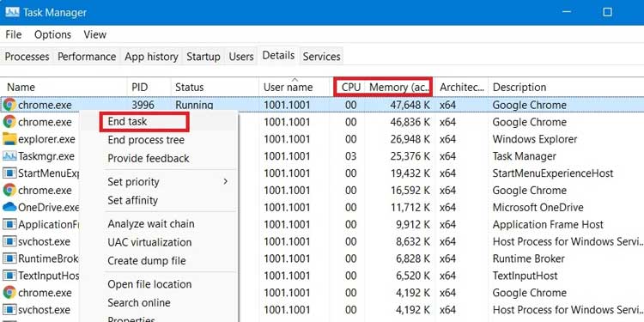The height and width of the screenshot is (322, 644).
Task: Switch to the App history tab
Action: coord(151,57)
